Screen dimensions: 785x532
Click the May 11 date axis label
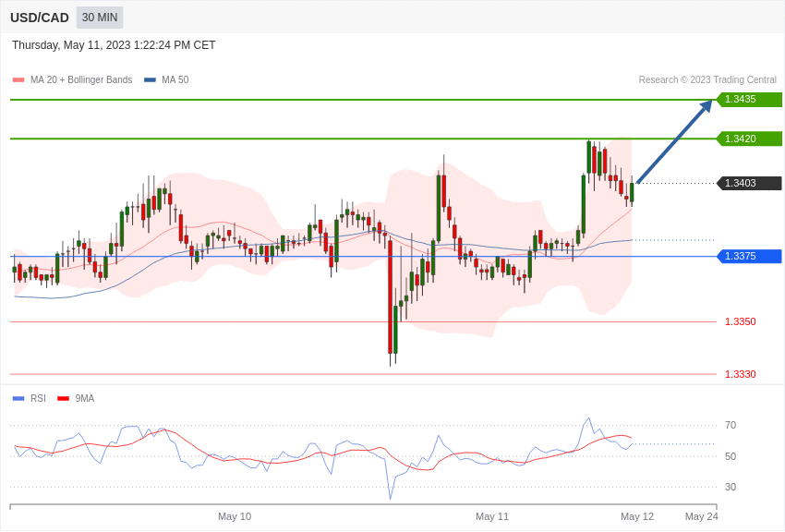coord(492,516)
